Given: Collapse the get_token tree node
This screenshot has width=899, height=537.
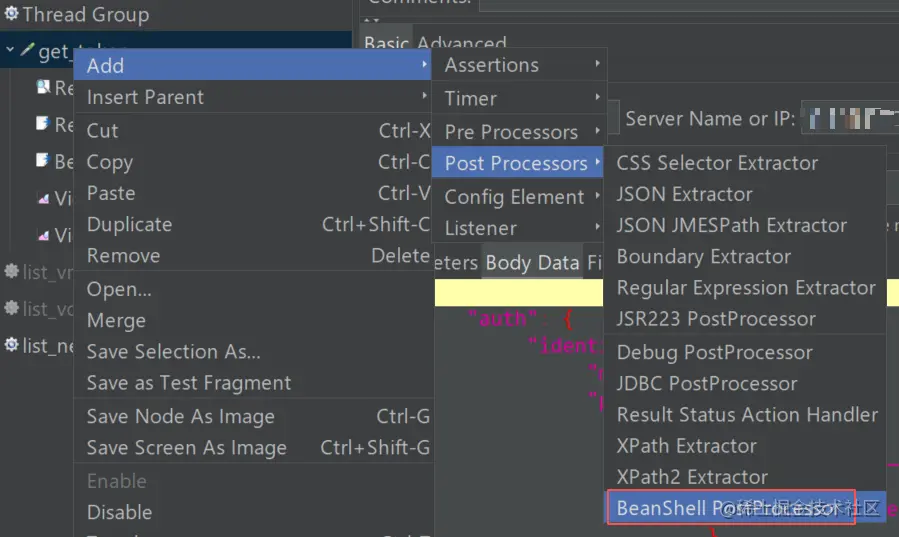Looking at the screenshot, I should pos(10,49).
